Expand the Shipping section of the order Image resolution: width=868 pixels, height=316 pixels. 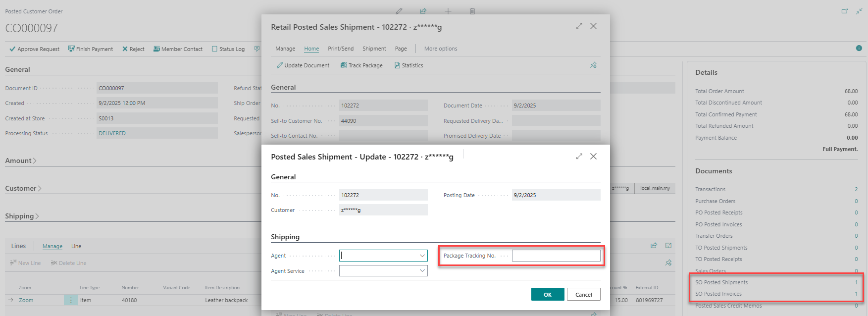click(22, 216)
